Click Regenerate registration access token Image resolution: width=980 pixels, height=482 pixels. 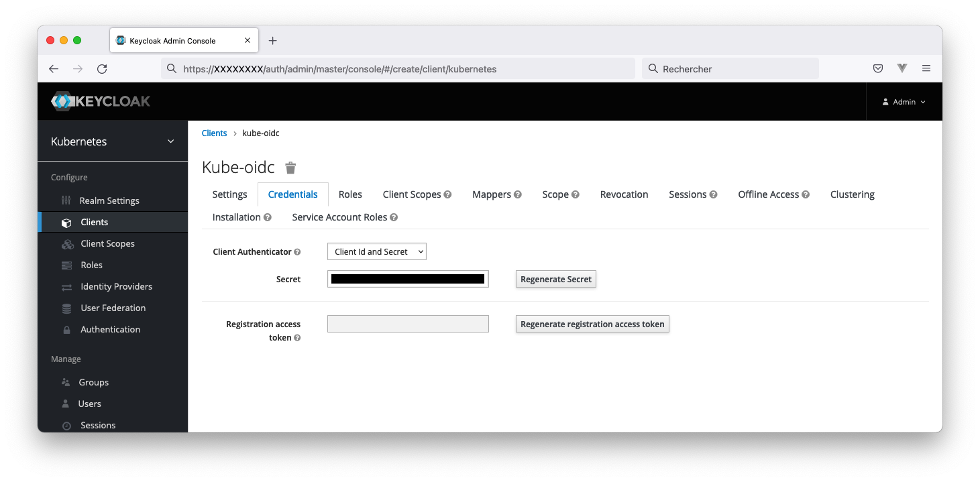[592, 324]
